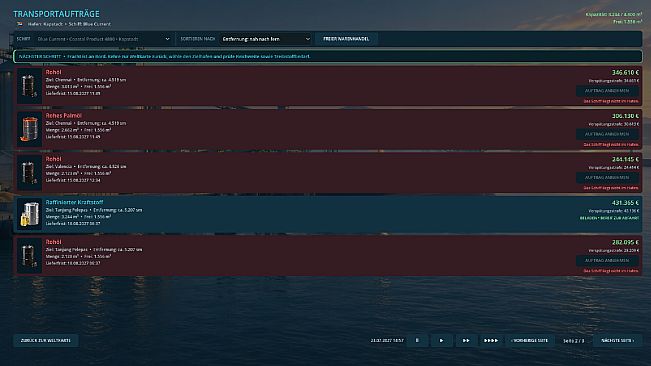Click the Ziel Valencia distance line

(x=86, y=166)
